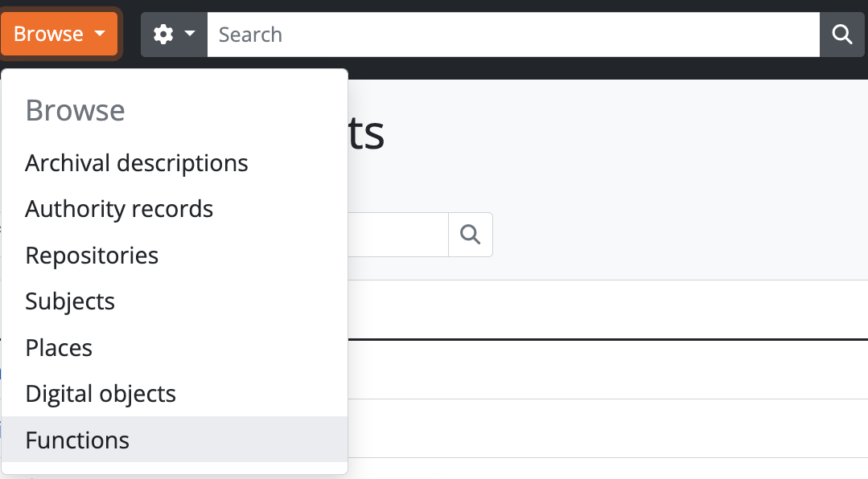Open the Places browse option
Screen dimensions: 868x479
tap(59, 348)
